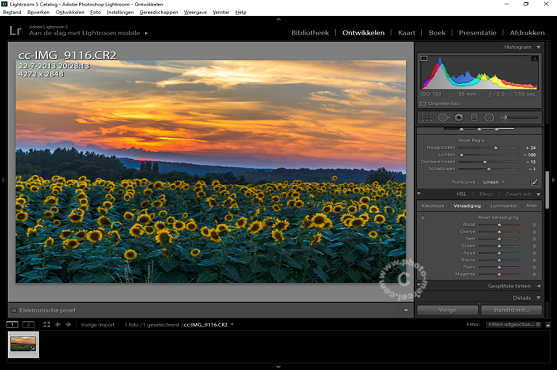Click Reset Verzadiging label
557x370 pixels.
pyautogui.click(x=498, y=217)
